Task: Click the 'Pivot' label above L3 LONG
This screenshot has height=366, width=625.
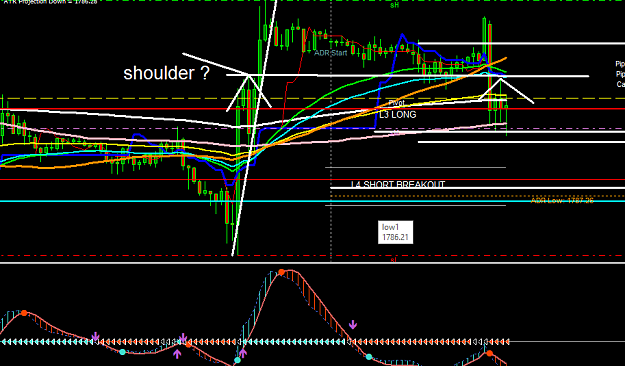Action: pyautogui.click(x=397, y=103)
